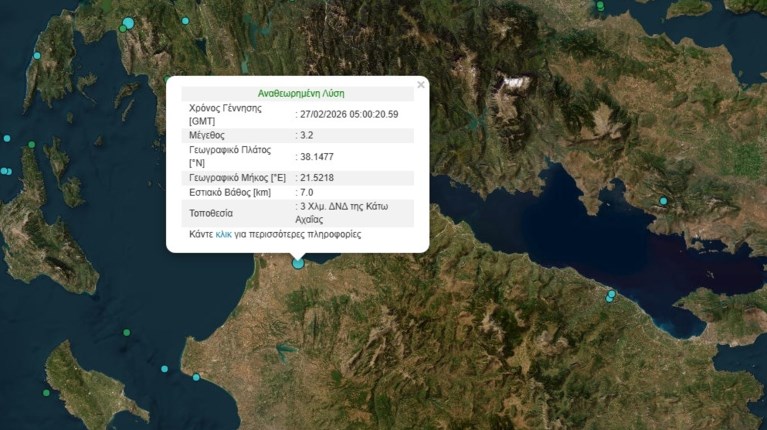Click cyan marker in sea off Peloponnese coast
The height and width of the screenshot is (430, 767).
(165, 368)
